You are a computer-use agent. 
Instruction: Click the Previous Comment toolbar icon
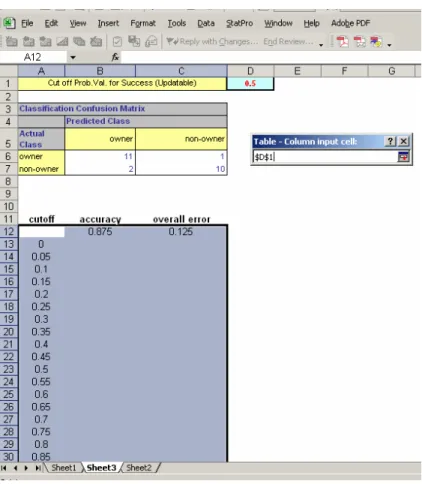pos(28,41)
